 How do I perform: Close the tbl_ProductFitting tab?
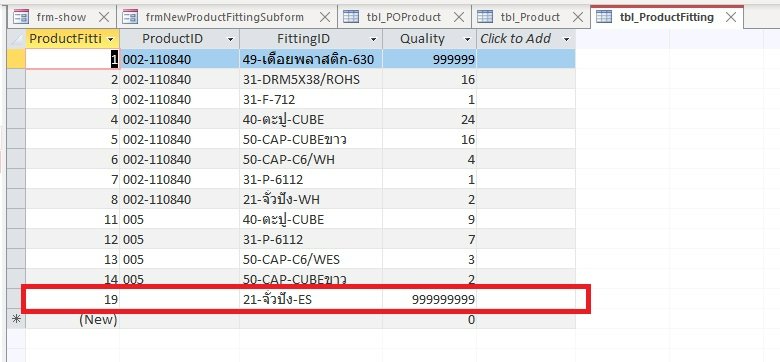coord(730,17)
